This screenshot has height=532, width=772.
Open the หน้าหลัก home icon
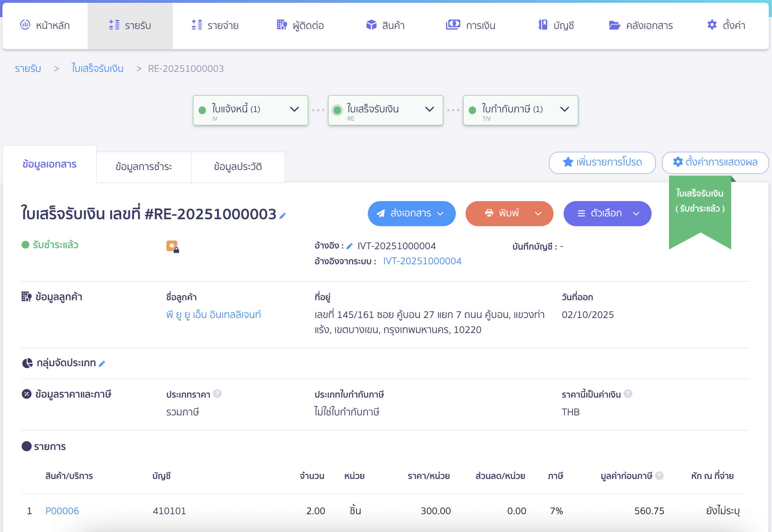pyautogui.click(x=25, y=25)
